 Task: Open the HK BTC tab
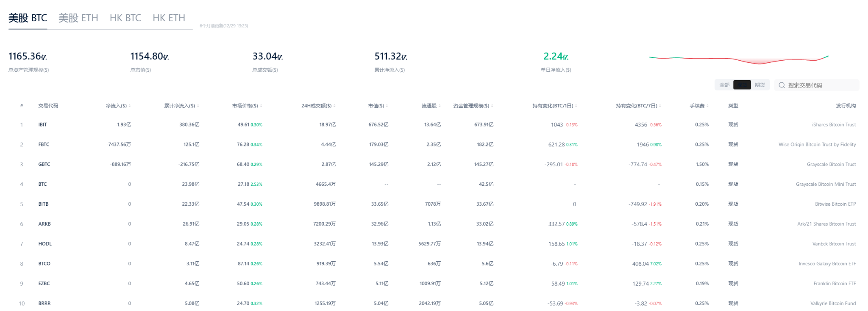click(125, 18)
